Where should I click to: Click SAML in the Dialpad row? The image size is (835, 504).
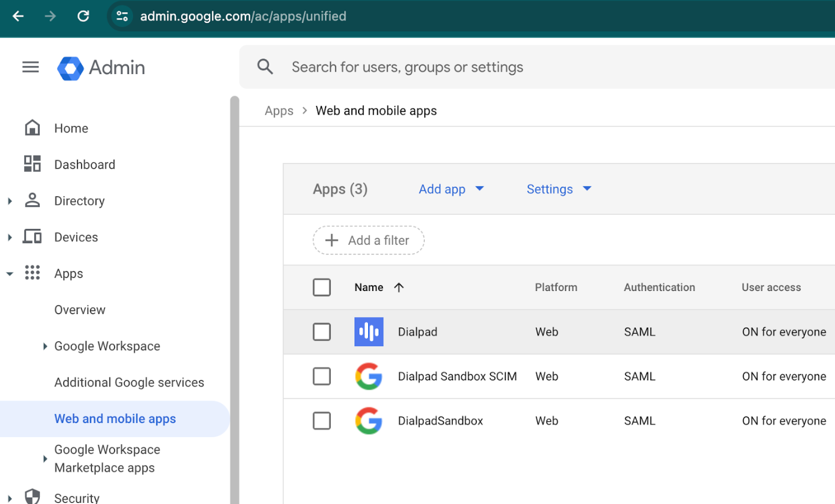[640, 332]
